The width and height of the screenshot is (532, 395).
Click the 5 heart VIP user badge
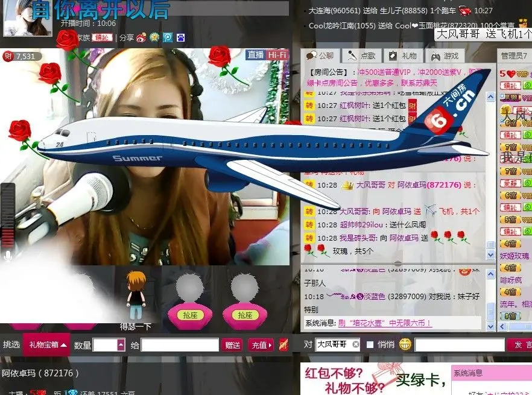tap(514, 74)
